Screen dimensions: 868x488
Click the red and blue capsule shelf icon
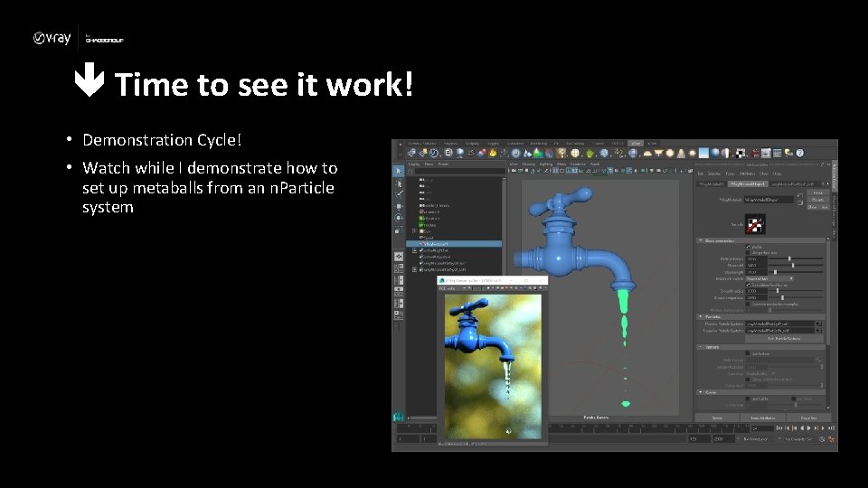click(481, 154)
